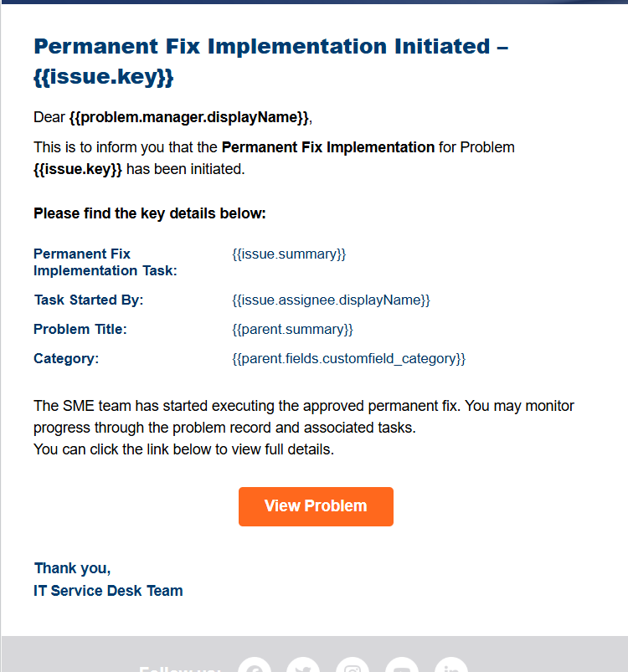Click the Problem Title label
Image resolution: width=628 pixels, height=672 pixels.
(x=80, y=329)
